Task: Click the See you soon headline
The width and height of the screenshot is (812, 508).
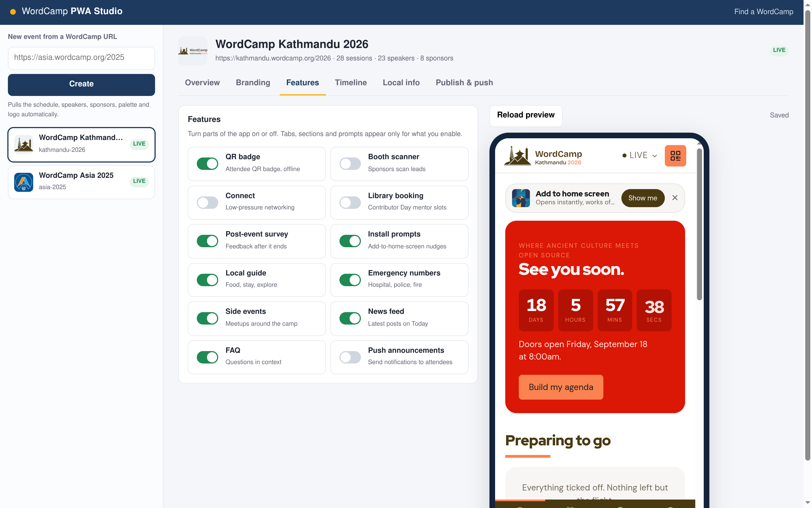Action: tap(571, 270)
